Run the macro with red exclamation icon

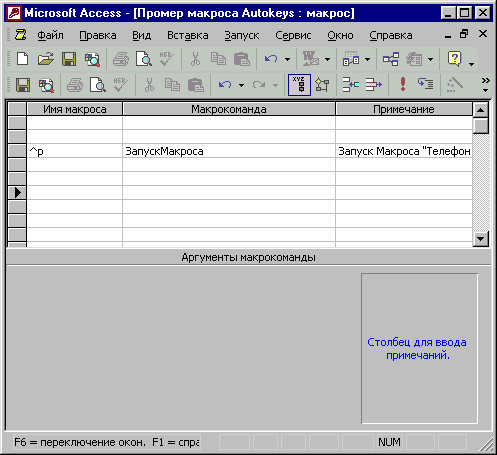point(403,84)
